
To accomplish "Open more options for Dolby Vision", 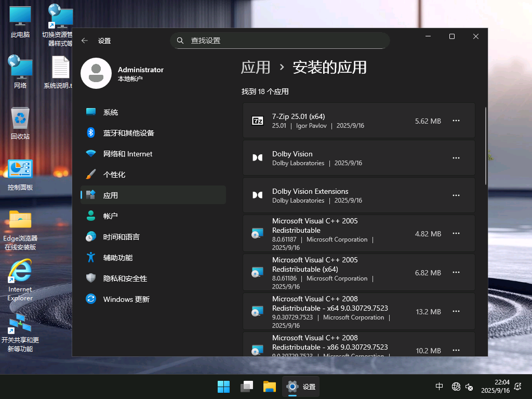I will pos(456,158).
